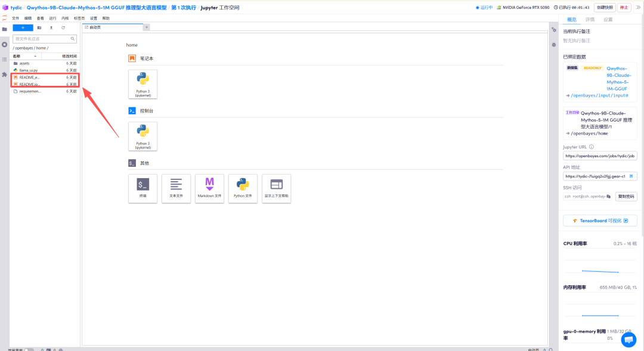Click the blue new launcher plus button
Screen dimensions: 644x351
23,27
